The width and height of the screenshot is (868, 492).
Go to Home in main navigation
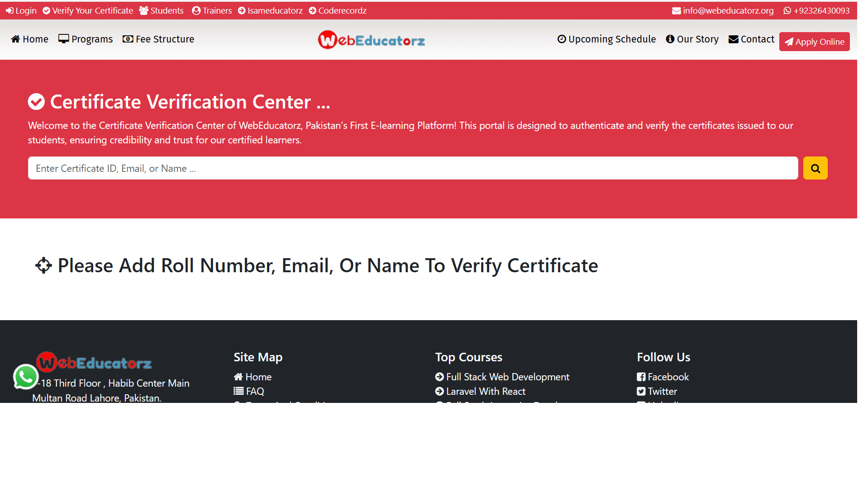[x=30, y=39]
